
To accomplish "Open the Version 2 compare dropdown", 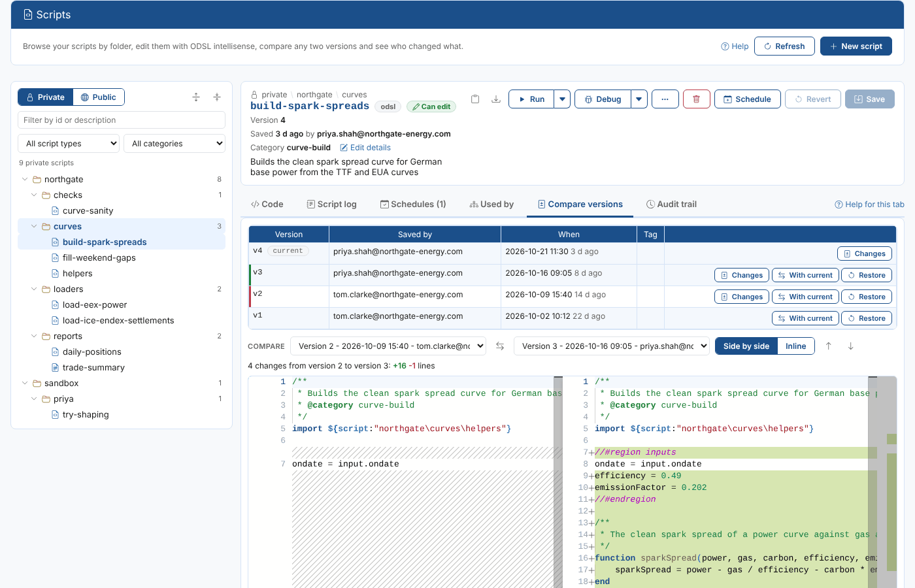I will point(388,346).
